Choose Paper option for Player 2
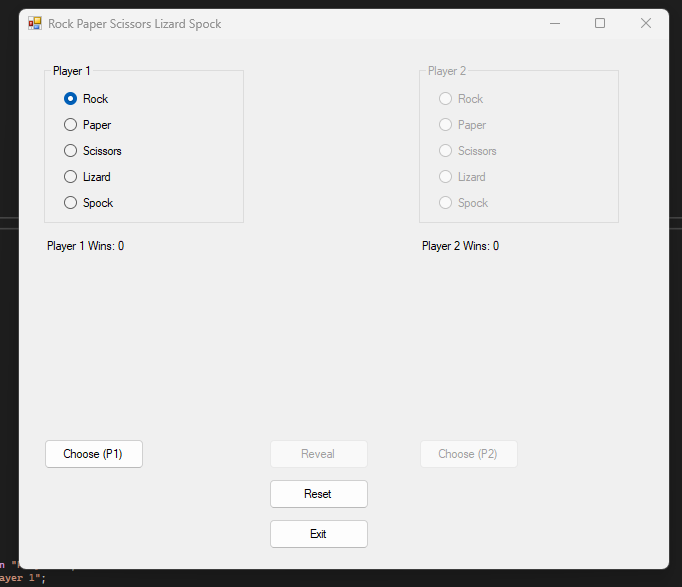Screen dimensions: 682x587 click(x=446, y=125)
